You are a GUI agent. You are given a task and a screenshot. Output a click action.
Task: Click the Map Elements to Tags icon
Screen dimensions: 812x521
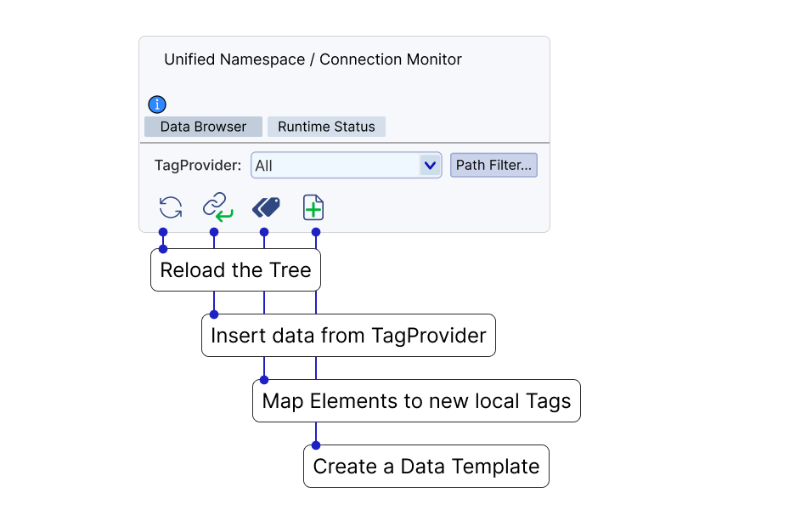point(266,207)
